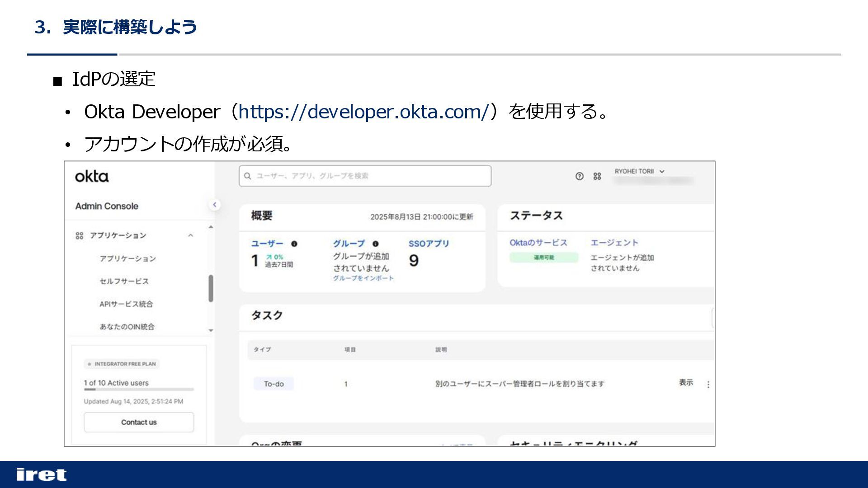Open the developer.okta.com hyperlink
The height and width of the screenshot is (488, 868).
coord(364,112)
